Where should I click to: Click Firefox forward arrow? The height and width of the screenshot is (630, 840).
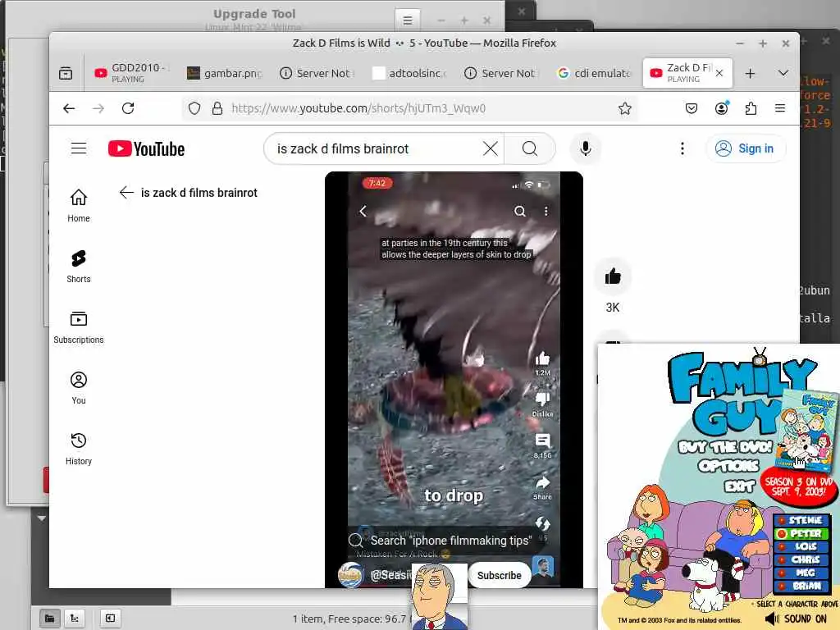click(x=98, y=108)
